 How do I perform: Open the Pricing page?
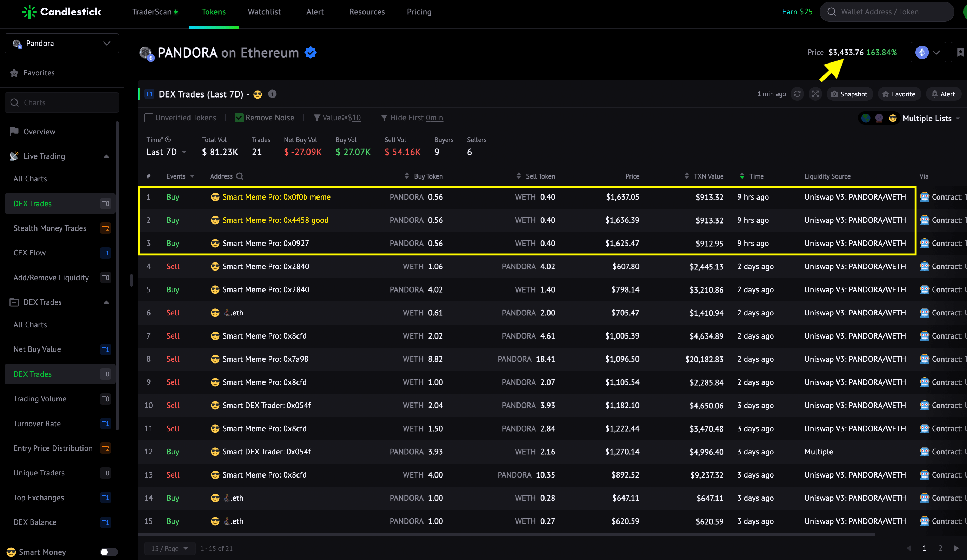(419, 12)
